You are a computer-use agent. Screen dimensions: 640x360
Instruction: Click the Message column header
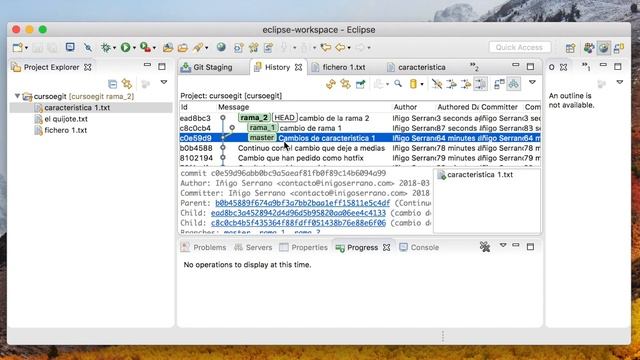(233, 107)
